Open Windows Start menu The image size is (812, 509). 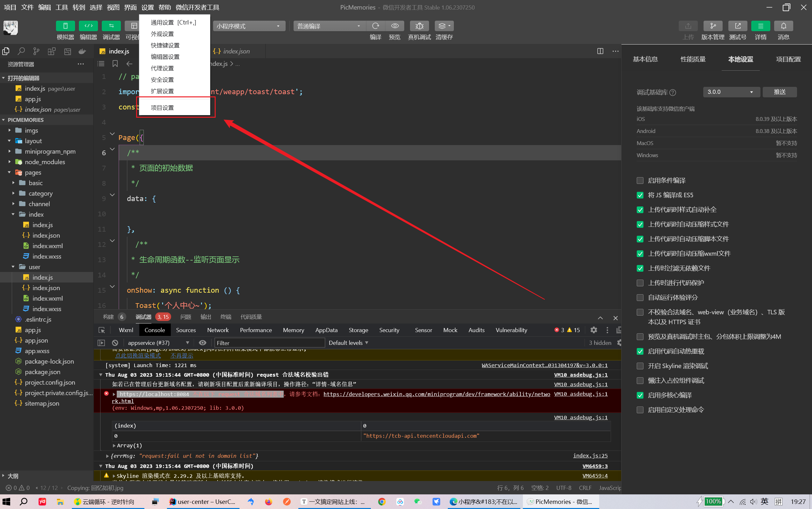click(6, 502)
